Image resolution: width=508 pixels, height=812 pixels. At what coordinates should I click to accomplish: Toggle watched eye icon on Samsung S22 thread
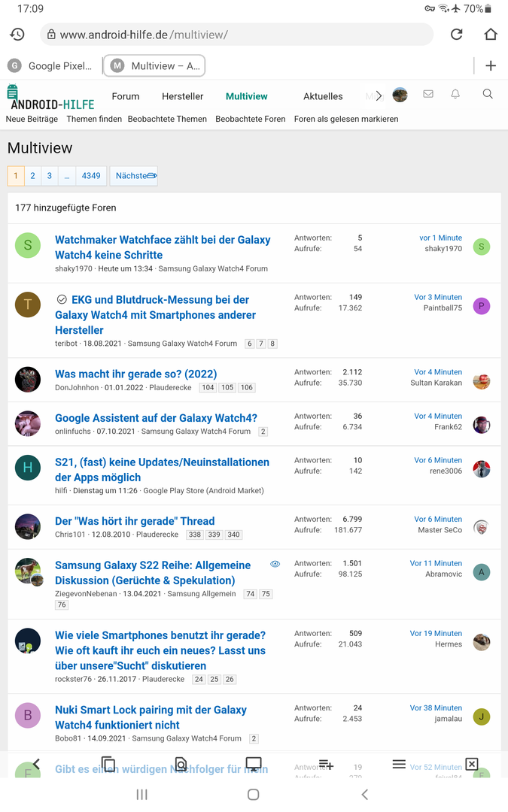click(275, 564)
